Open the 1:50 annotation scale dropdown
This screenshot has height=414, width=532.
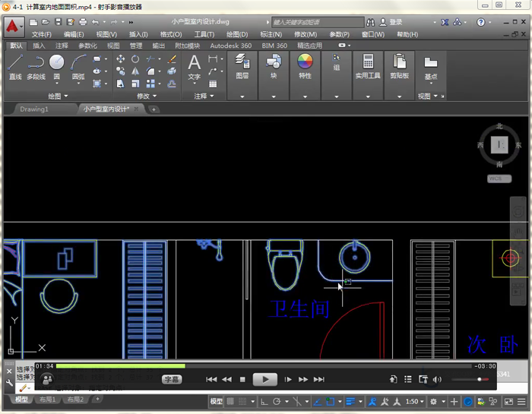pyautogui.click(x=414, y=401)
